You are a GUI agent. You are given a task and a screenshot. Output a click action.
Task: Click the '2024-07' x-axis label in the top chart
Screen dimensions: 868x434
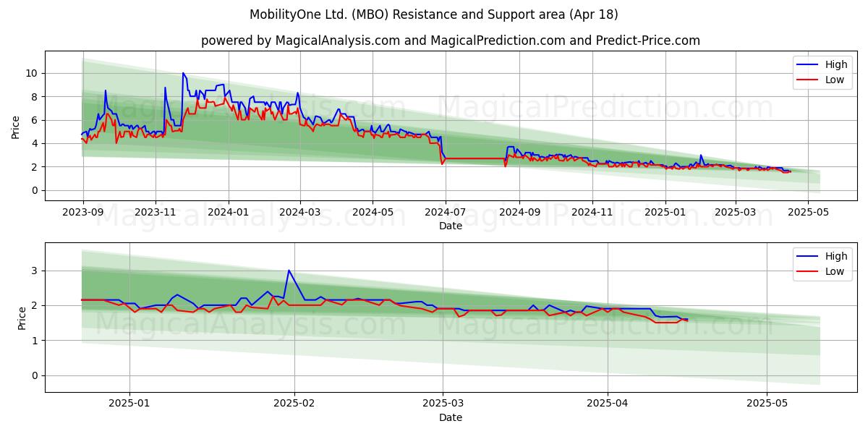446,213
